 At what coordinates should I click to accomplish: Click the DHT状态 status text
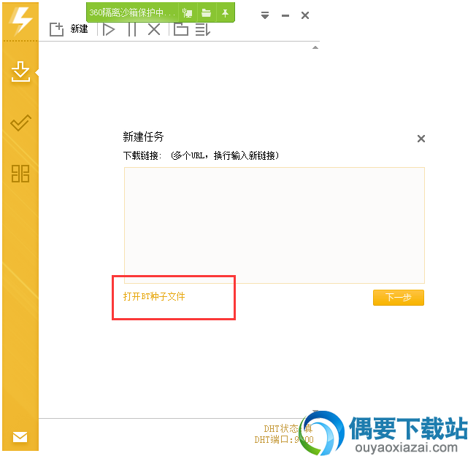tap(288, 428)
